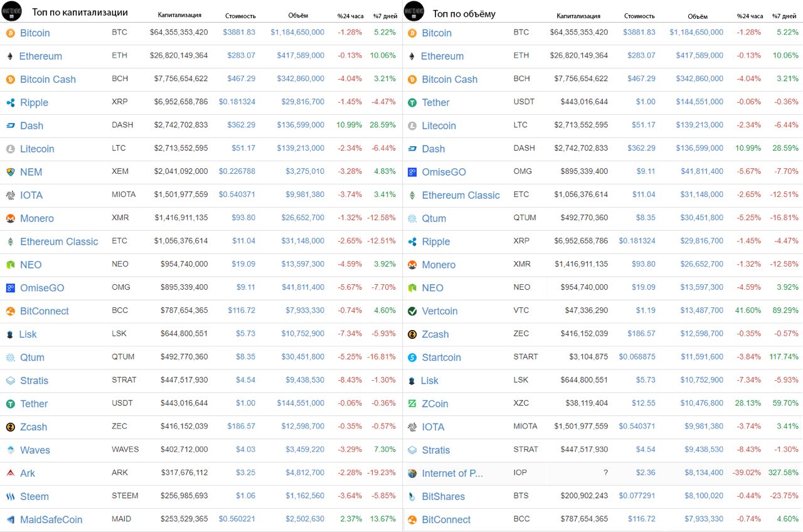Click the 327.58% weekly change value
The height and width of the screenshot is (532, 803).
(784, 473)
